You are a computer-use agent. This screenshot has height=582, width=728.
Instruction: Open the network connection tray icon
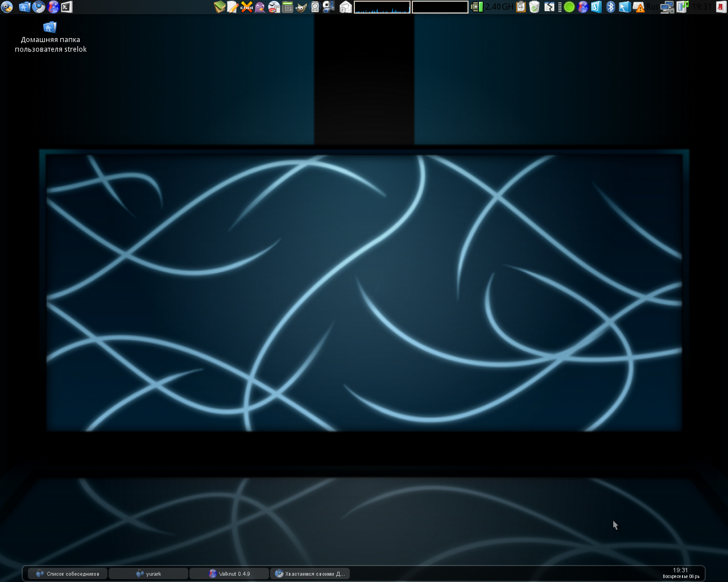coord(667,7)
